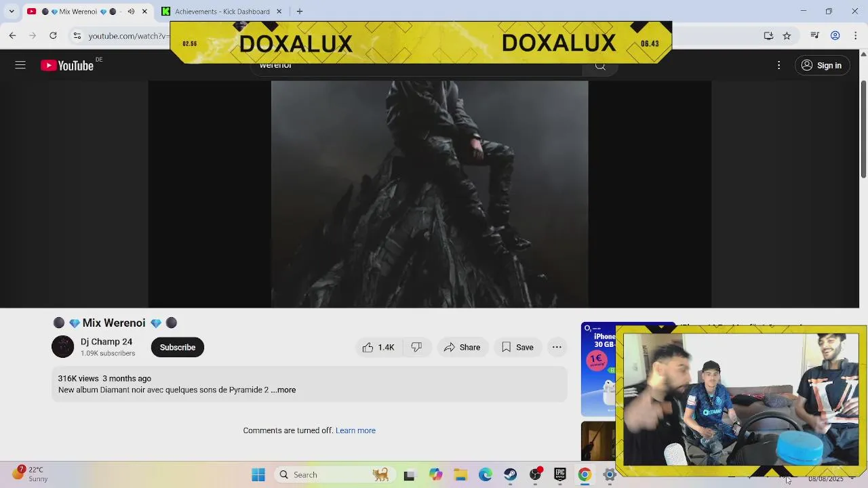Viewport: 868px width, 488px height.
Task: Open the Dj Champ 24 channel name
Action: 106,342
